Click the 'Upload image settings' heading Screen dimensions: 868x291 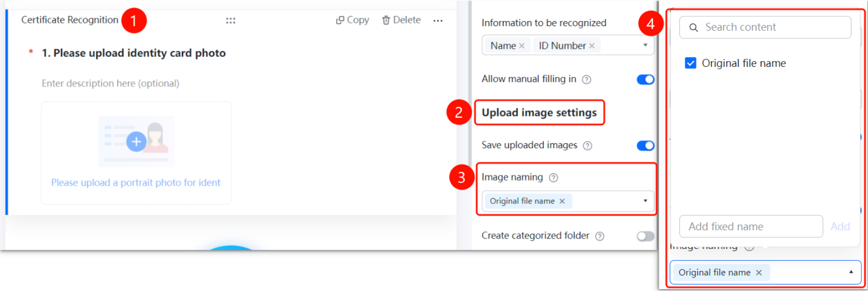click(539, 113)
